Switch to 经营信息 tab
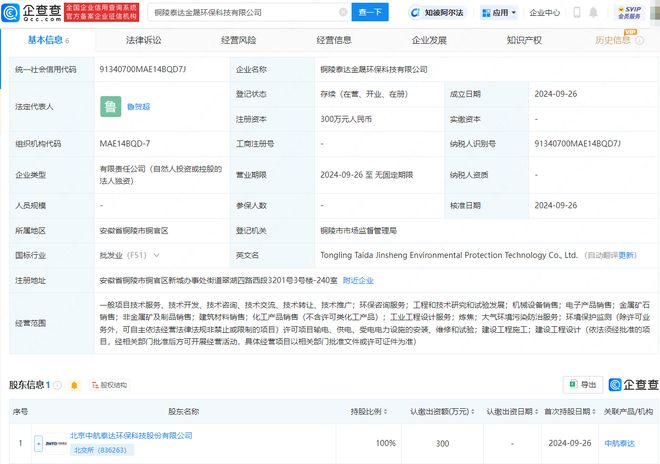Image resolution: width=660 pixels, height=464 pixels. point(334,40)
